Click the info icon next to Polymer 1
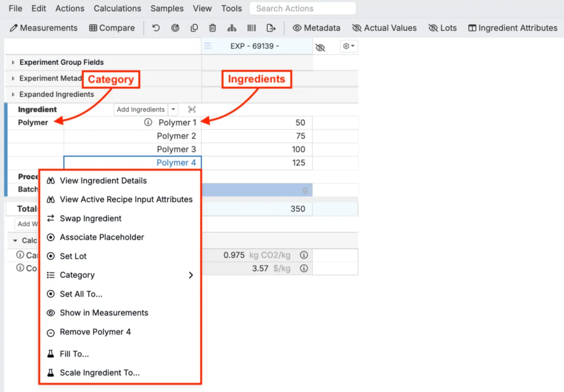Screen dimensions: 564x392 click(x=148, y=123)
